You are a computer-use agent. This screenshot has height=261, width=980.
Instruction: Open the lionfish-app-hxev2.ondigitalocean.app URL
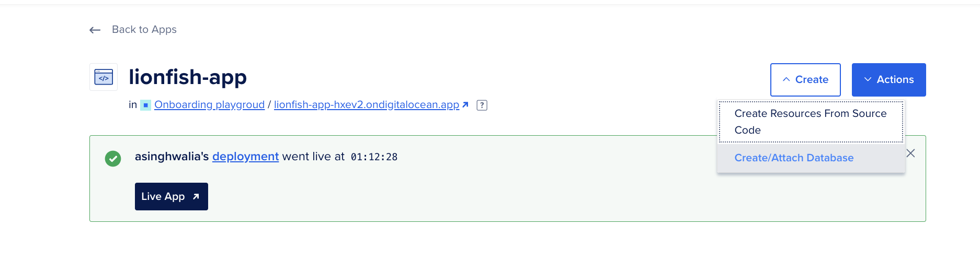(366, 105)
